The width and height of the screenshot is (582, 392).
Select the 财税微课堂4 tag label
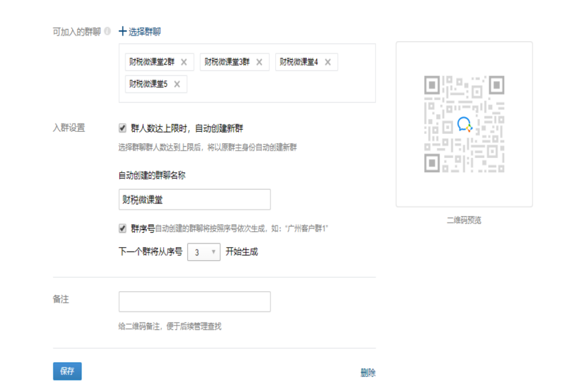click(299, 62)
